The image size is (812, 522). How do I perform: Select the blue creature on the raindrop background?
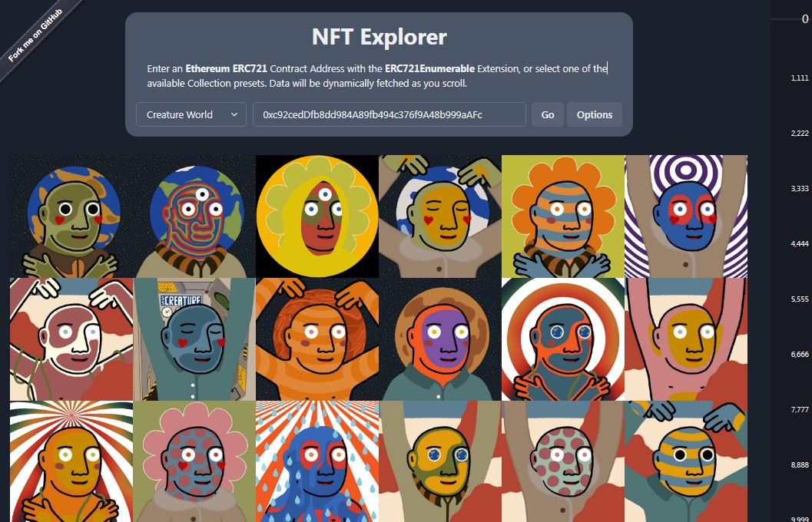tap(317, 461)
